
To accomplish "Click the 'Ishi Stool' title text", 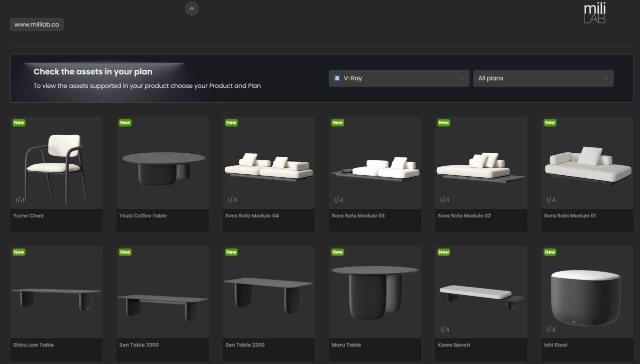I will [555, 345].
